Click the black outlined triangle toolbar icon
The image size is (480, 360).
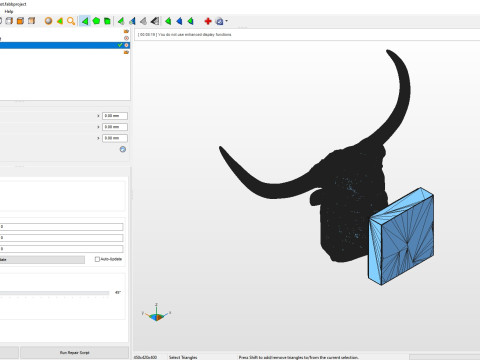pyautogui.click(x=155, y=21)
